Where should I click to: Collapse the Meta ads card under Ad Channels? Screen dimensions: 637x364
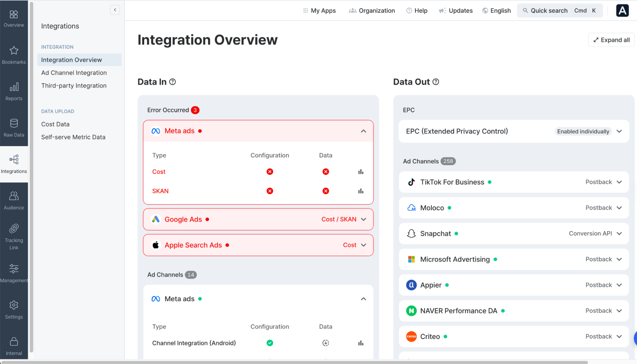click(364, 299)
